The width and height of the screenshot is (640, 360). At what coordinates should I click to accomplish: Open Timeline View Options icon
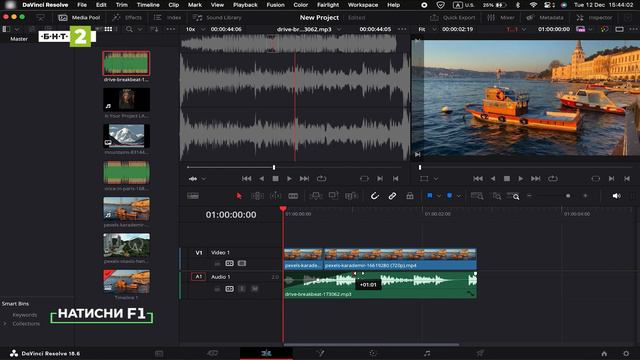click(193, 196)
